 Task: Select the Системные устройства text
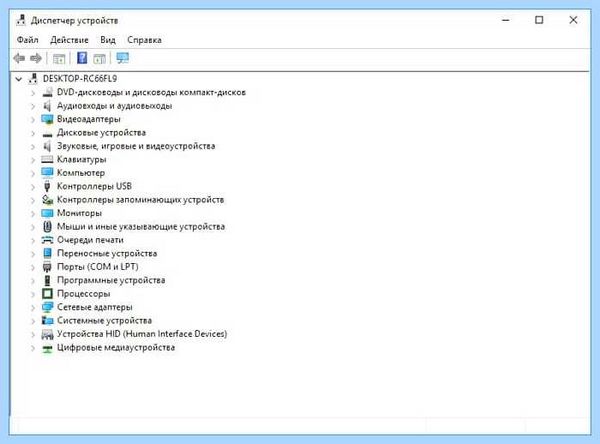pyautogui.click(x=104, y=320)
